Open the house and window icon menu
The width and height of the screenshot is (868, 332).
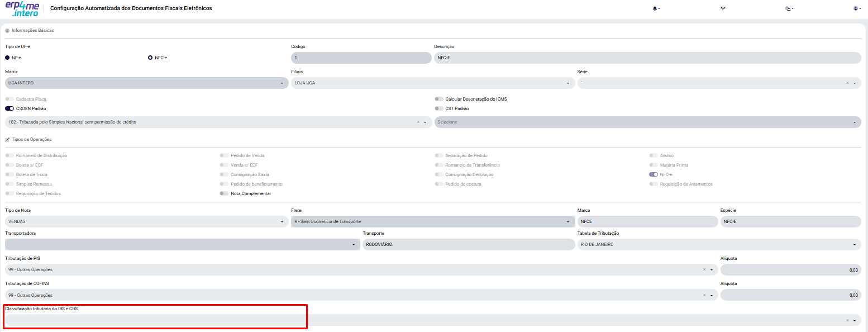(x=789, y=8)
